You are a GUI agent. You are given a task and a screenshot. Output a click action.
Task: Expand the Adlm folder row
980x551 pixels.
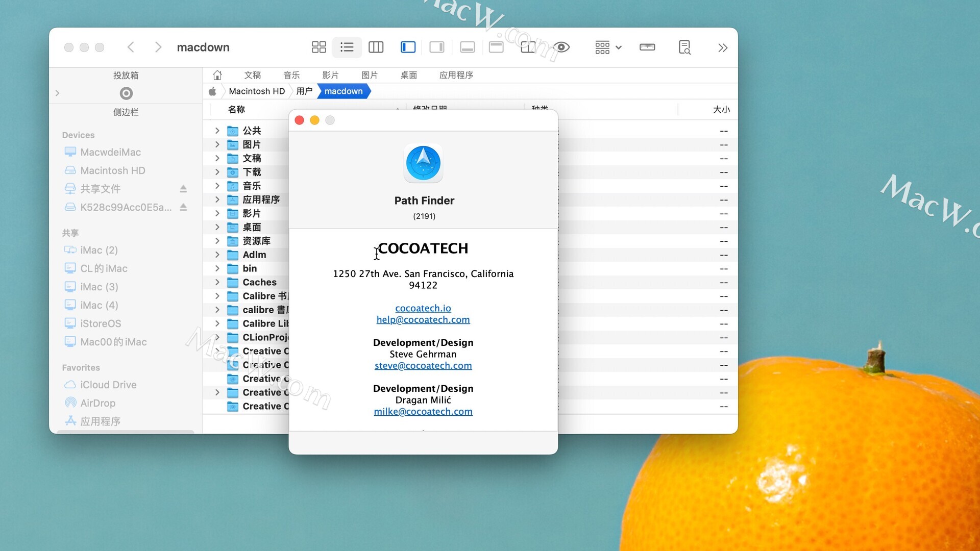217,255
